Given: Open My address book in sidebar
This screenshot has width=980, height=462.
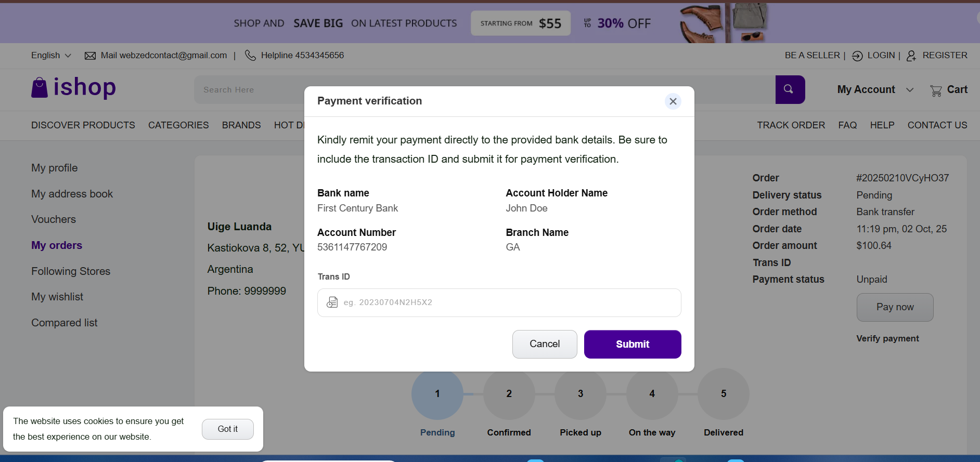Looking at the screenshot, I should (72, 194).
